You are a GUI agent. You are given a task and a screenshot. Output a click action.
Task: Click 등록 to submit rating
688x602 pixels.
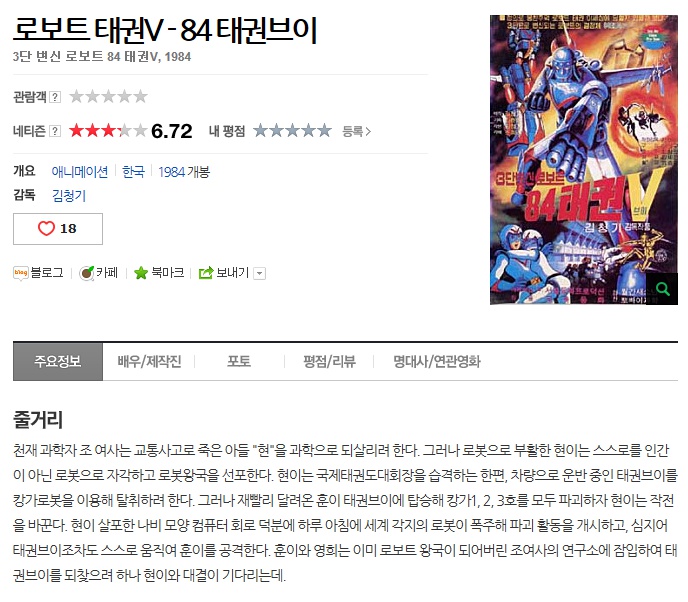356,131
